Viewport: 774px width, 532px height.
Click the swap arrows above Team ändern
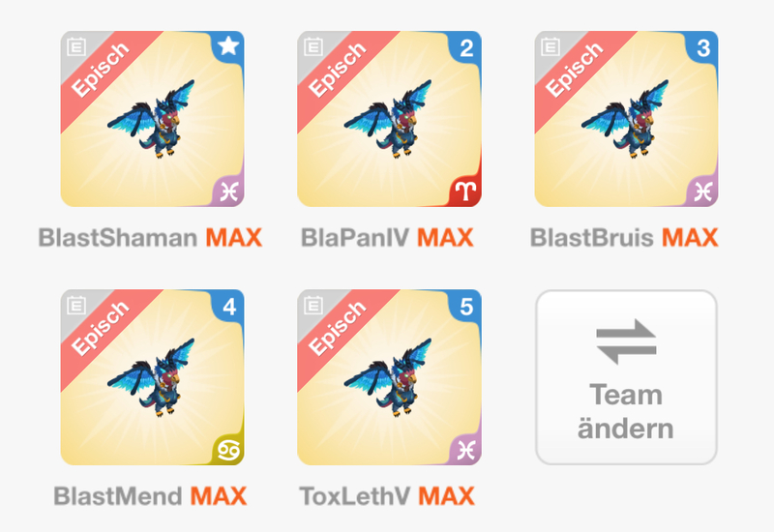coord(626,341)
